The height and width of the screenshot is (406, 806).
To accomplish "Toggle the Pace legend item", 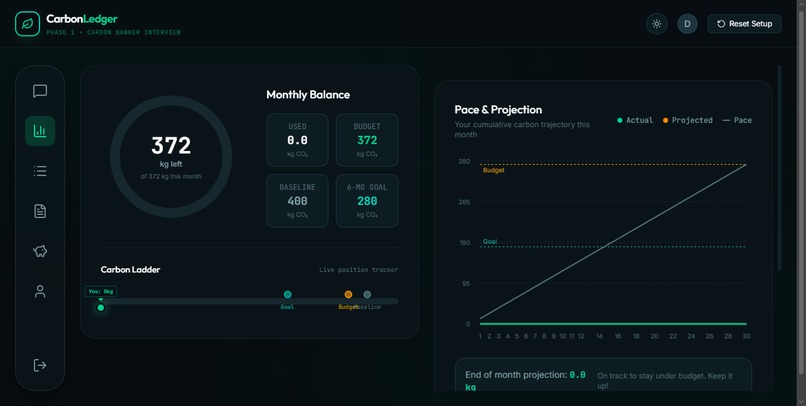I will pos(737,120).
